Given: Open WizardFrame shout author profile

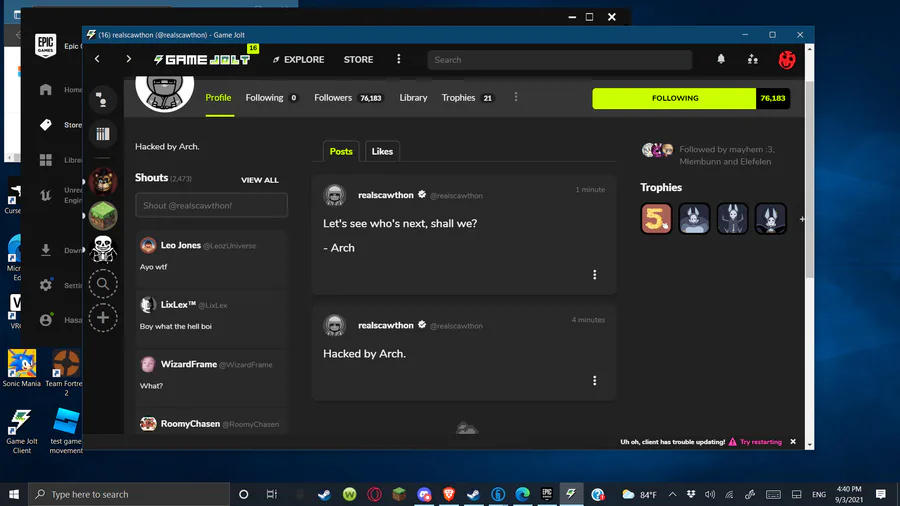Looking at the screenshot, I should click(x=189, y=364).
